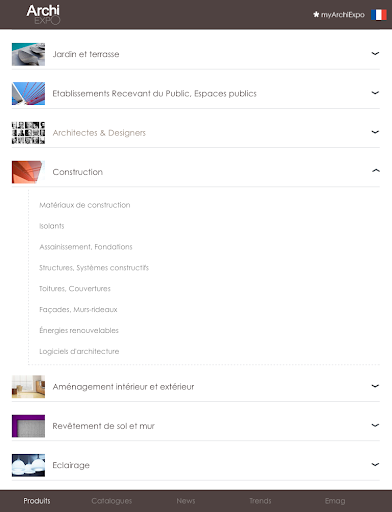Expand the Jardin et terrasse chevron
392x512 pixels.
375,54
